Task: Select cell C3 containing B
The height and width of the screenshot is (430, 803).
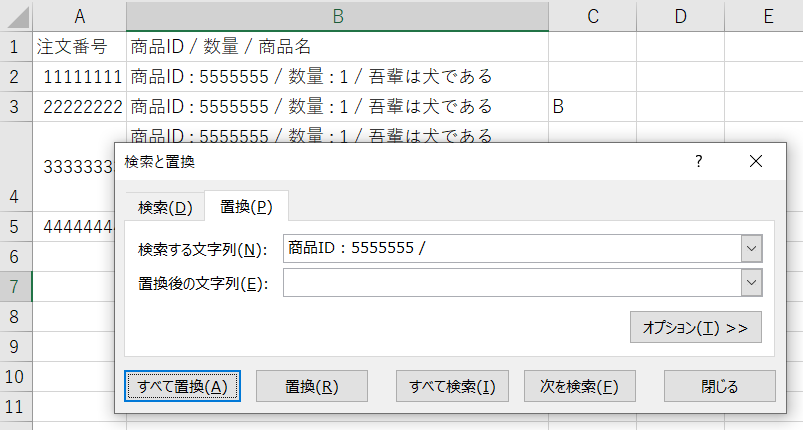Action: point(591,106)
